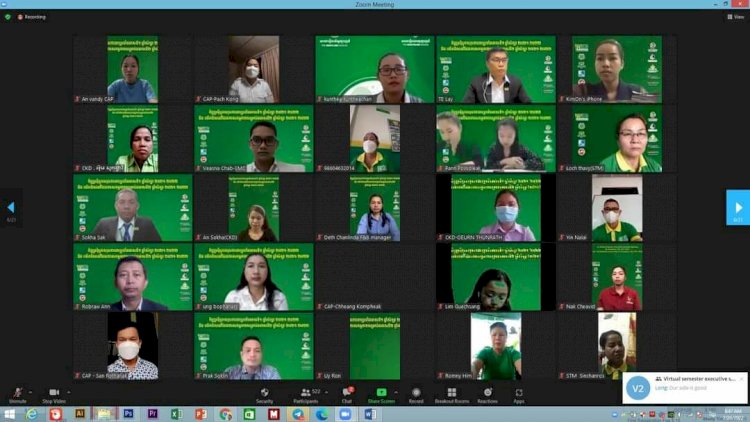This screenshot has height=422, width=750.
Task: Open File Explorer from taskbar
Action: pos(104,414)
